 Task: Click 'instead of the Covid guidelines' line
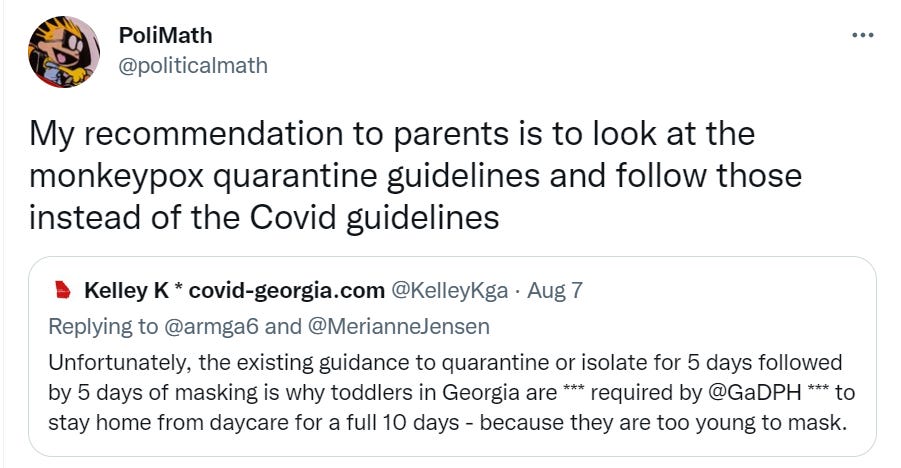263,218
